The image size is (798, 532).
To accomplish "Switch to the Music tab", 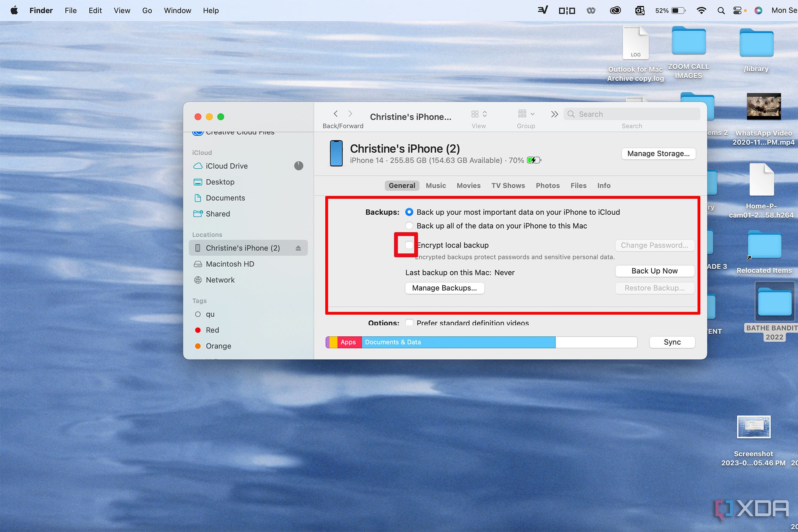I will tap(436, 185).
